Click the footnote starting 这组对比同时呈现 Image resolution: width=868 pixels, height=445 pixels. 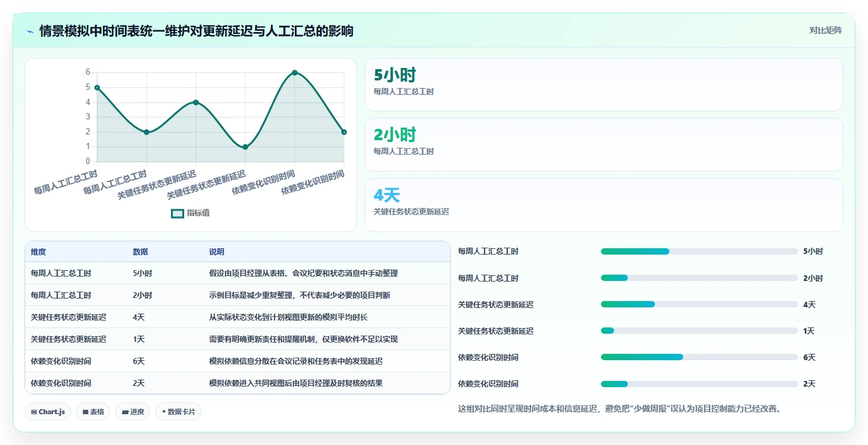click(x=620, y=409)
